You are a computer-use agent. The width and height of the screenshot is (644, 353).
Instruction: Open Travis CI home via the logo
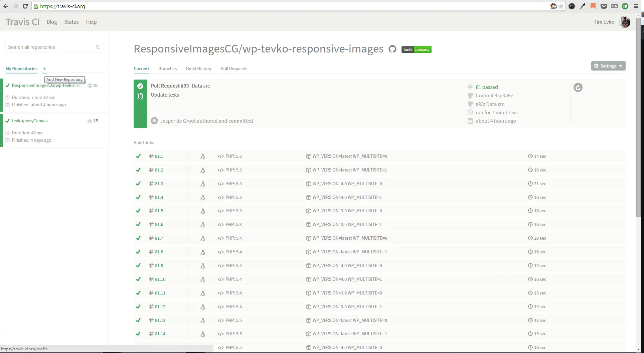click(x=22, y=22)
